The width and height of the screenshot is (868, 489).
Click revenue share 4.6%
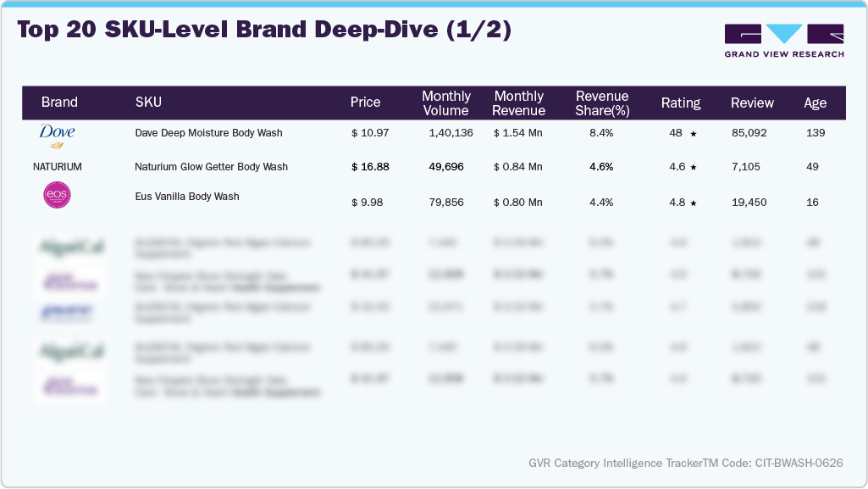[601, 167]
